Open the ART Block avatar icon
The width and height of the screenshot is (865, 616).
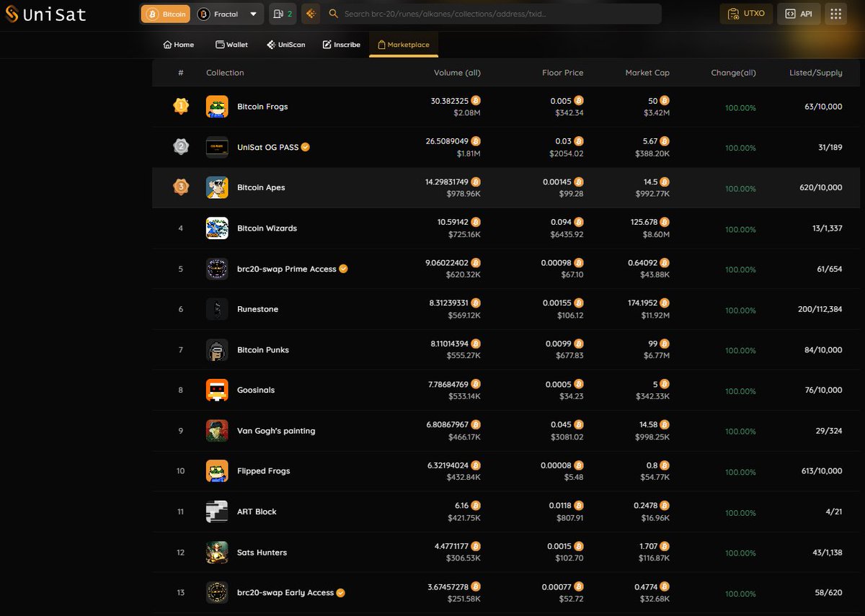click(x=217, y=512)
